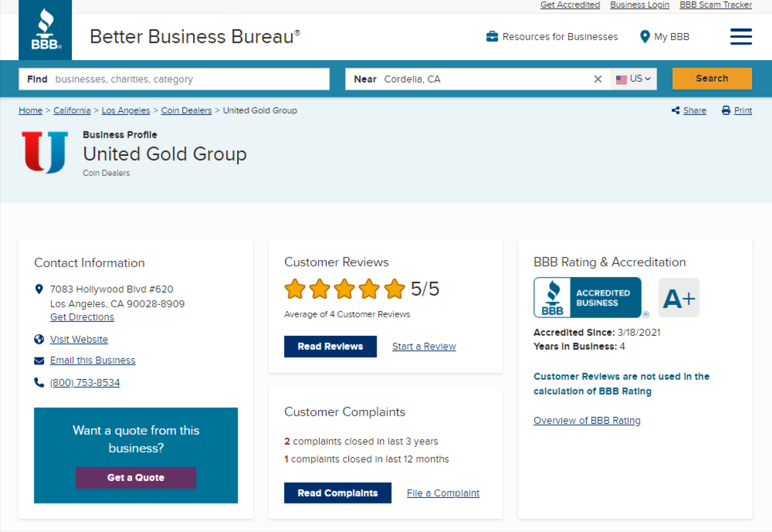Click the Print link text
Viewport: 772px width, 532px height.
tap(743, 110)
